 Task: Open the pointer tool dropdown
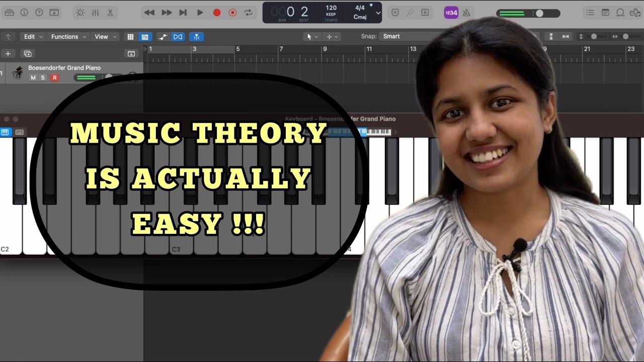point(312,37)
